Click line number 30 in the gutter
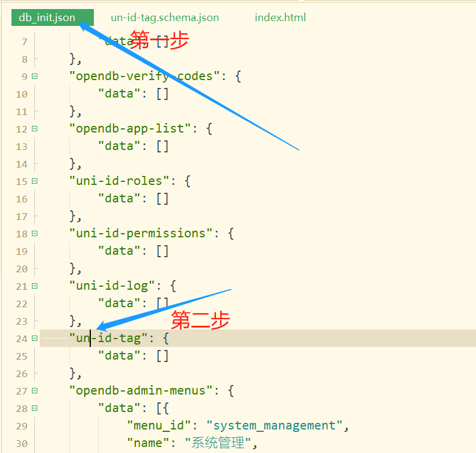This screenshot has width=476, height=453. click(x=22, y=443)
